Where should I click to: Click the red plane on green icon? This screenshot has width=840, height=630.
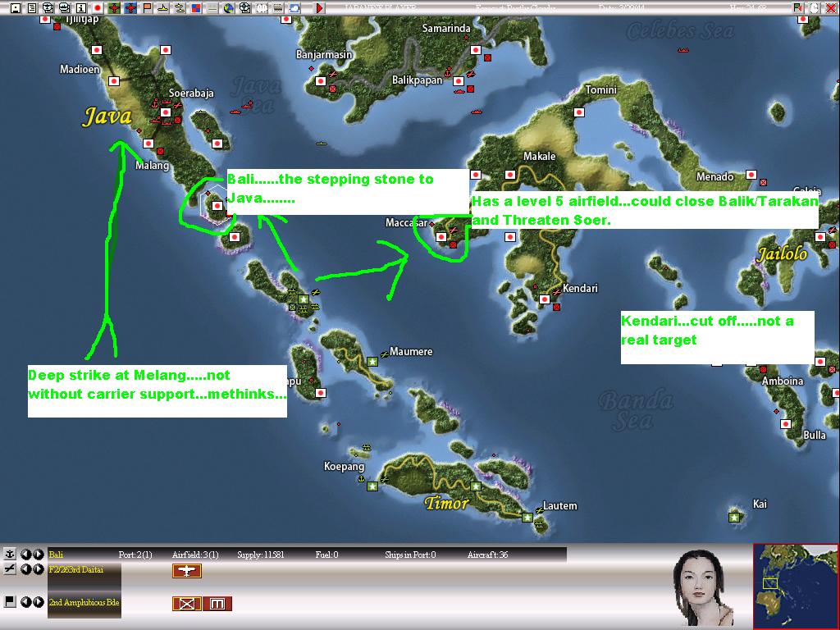pyautogui.click(x=114, y=8)
